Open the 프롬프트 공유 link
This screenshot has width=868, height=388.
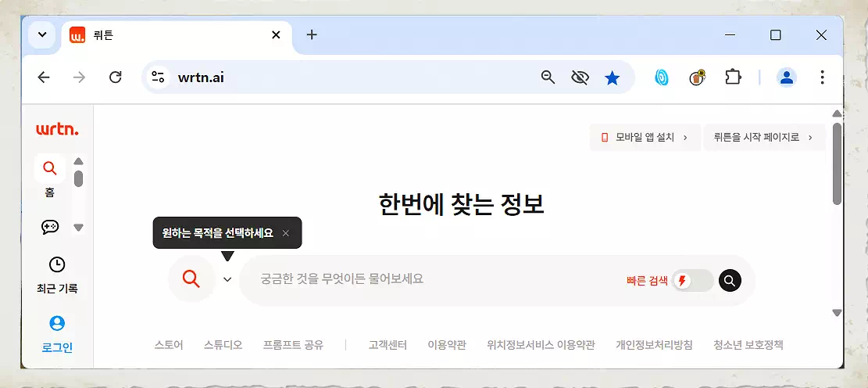point(294,345)
